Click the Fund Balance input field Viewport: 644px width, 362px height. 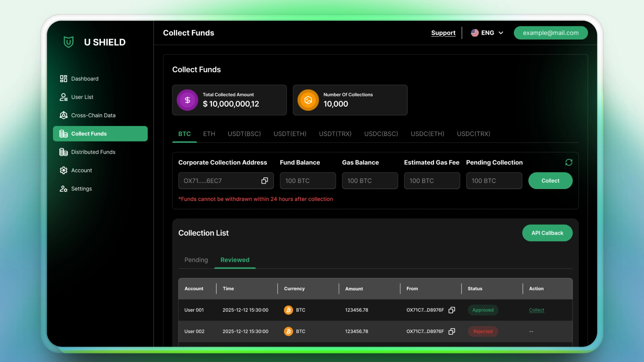[308, 181]
